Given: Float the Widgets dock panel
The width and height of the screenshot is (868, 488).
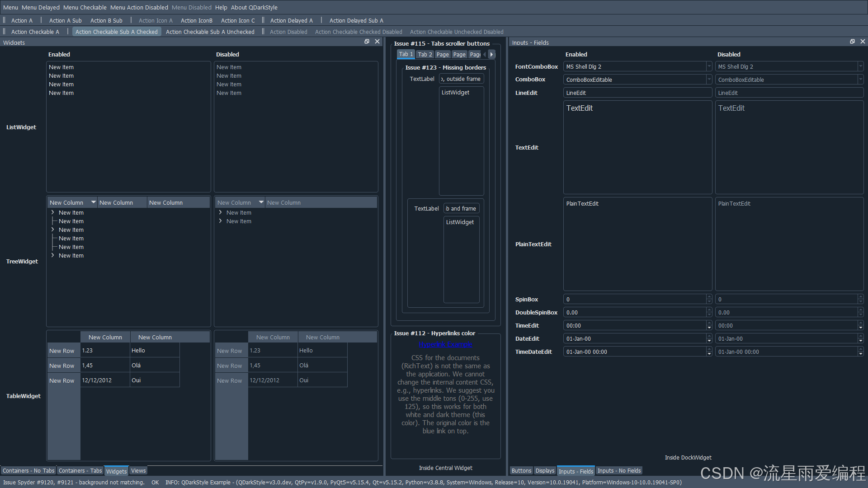Looking at the screenshot, I should click(x=367, y=42).
